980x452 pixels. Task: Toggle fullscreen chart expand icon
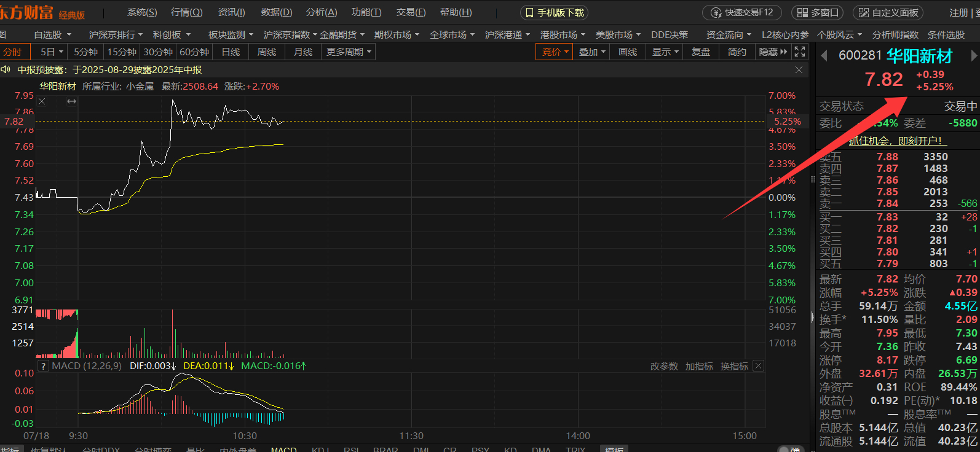(x=799, y=52)
